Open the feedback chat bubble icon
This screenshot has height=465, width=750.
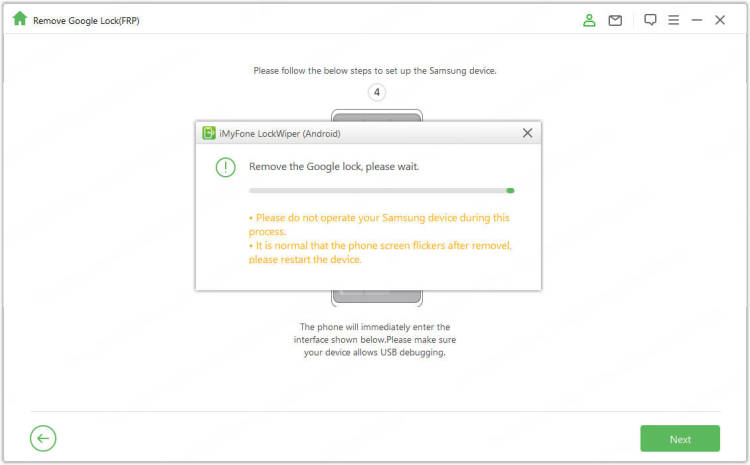650,20
